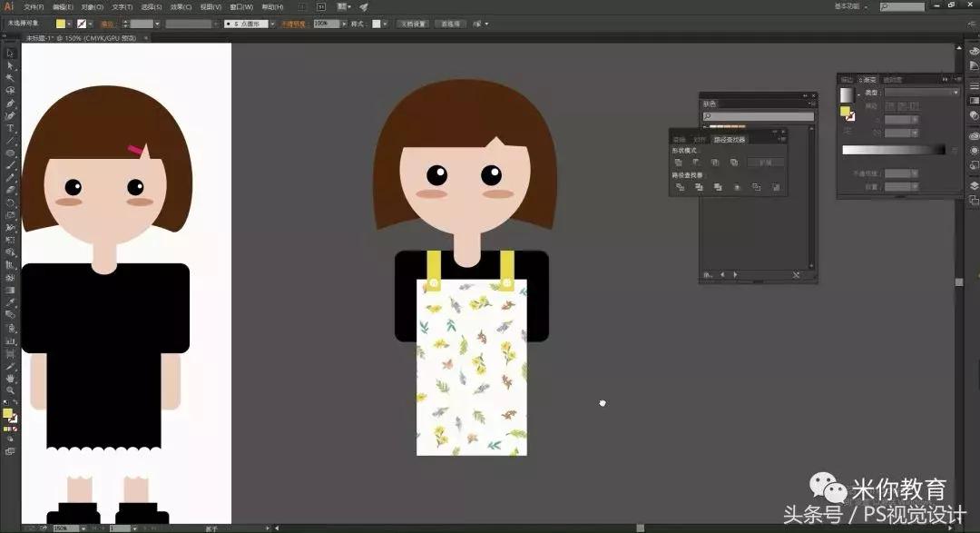Select the Hand tool in toolbox
The image size is (980, 533).
click(10, 377)
